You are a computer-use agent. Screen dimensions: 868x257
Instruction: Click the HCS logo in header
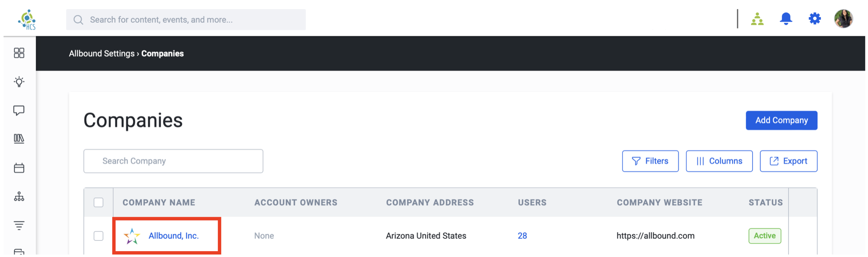pyautogui.click(x=27, y=20)
